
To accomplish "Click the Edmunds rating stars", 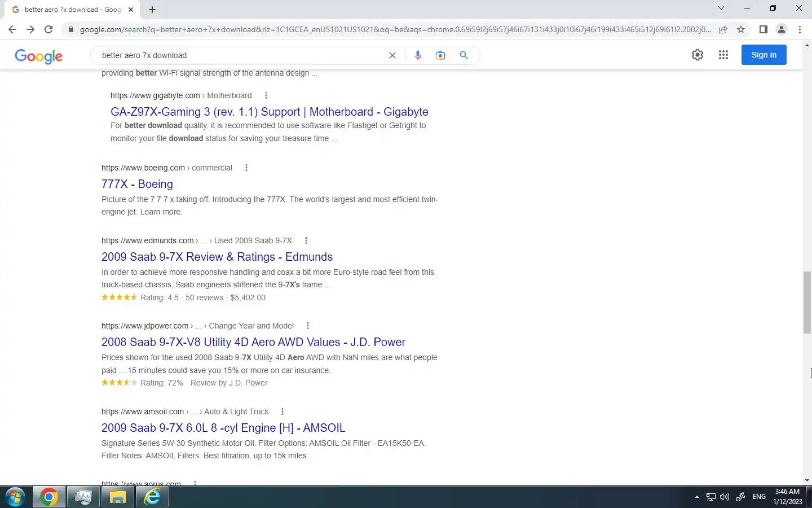I will point(119,297).
